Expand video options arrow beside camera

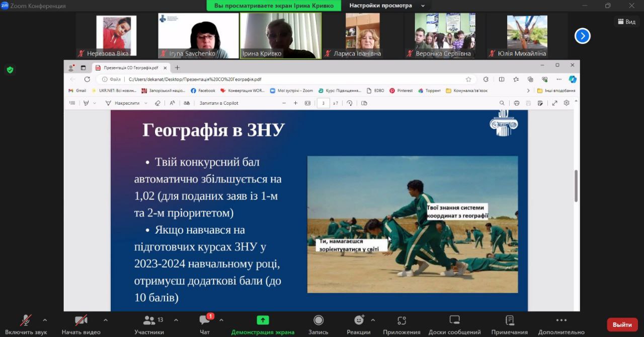point(105,320)
